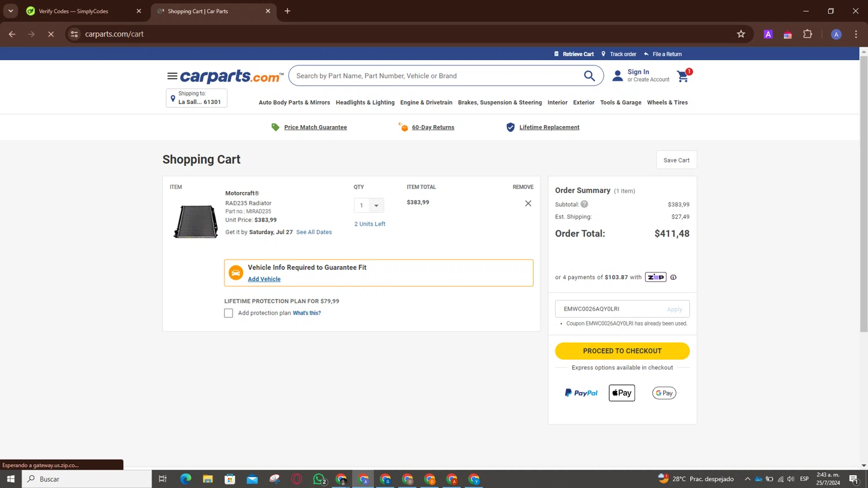Open the shopping cart icon
The height and width of the screenshot is (488, 868).
point(684,76)
